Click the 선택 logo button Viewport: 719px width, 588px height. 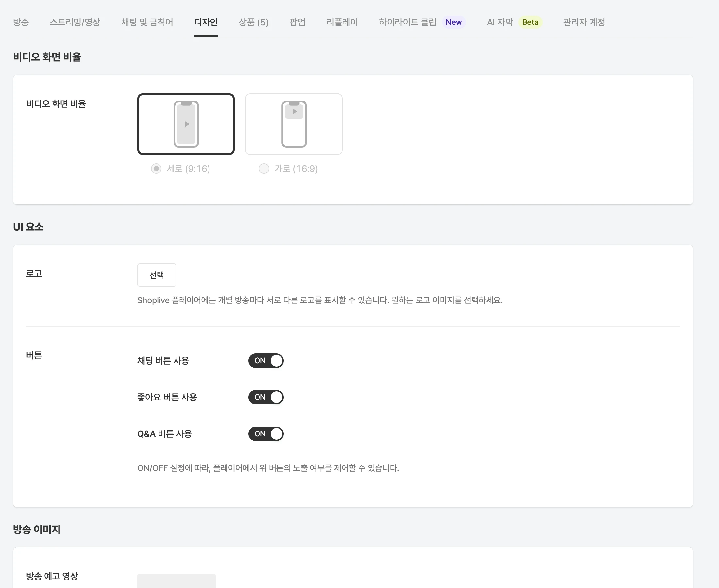point(157,275)
